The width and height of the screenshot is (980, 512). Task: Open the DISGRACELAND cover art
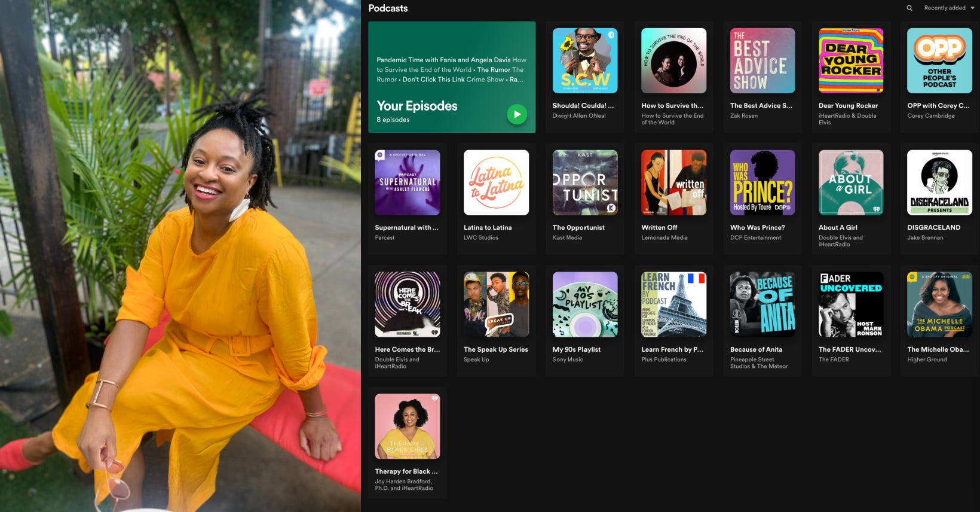pos(939,182)
